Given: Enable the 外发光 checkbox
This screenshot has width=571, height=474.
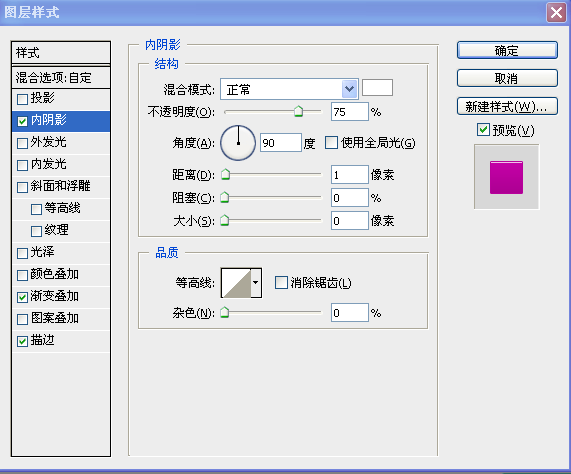Looking at the screenshot, I should 23,143.
